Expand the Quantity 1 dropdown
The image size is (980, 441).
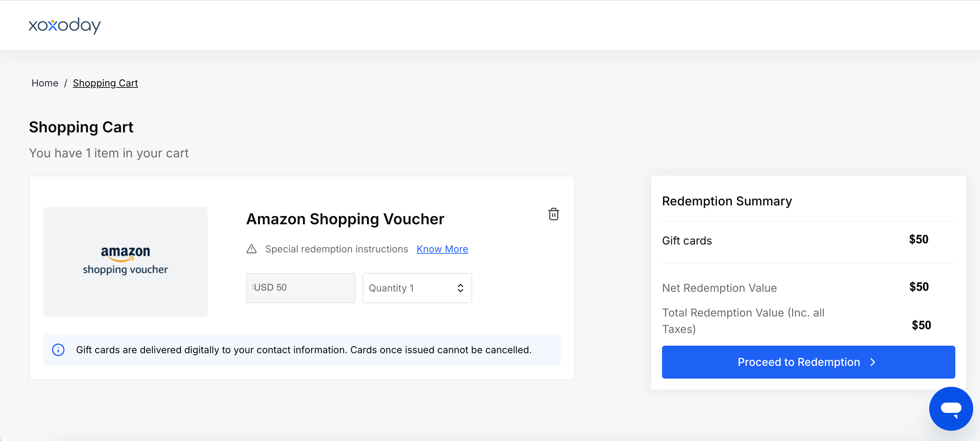pos(417,288)
